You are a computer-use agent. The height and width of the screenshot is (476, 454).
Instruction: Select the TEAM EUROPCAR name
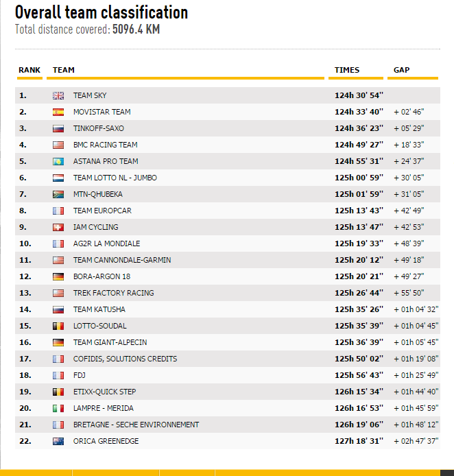coord(102,211)
